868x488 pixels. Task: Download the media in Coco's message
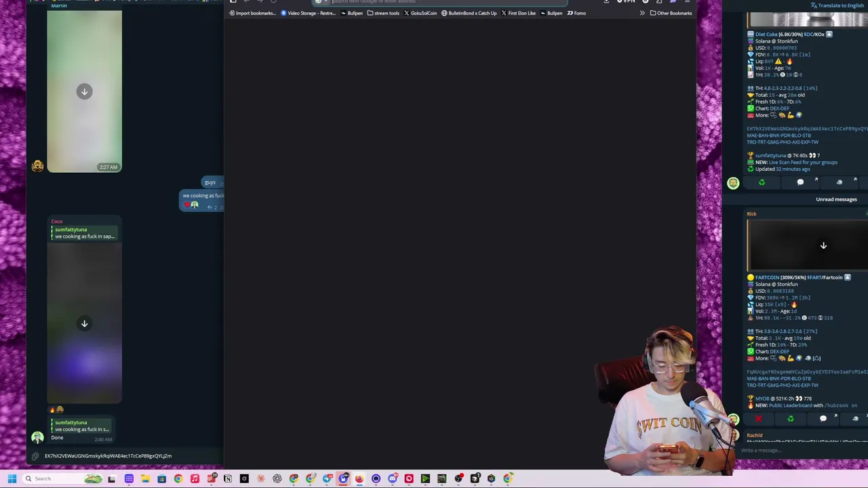tap(84, 323)
